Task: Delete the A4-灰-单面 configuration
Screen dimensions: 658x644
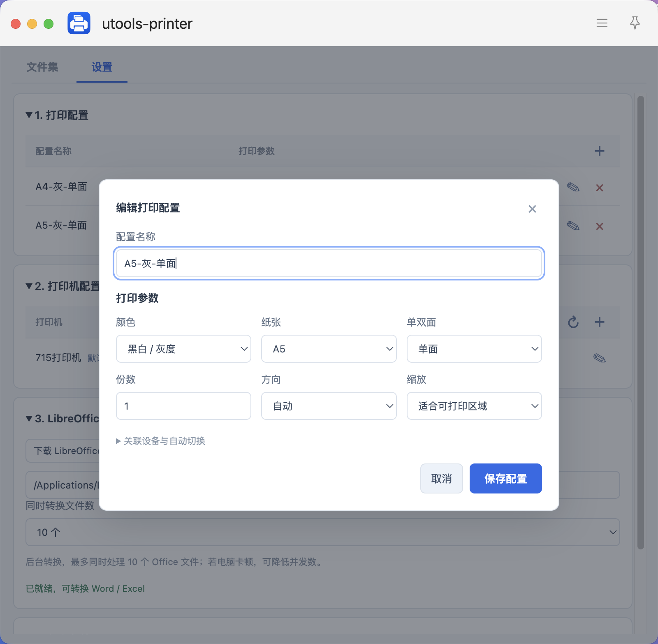Action: [x=600, y=188]
